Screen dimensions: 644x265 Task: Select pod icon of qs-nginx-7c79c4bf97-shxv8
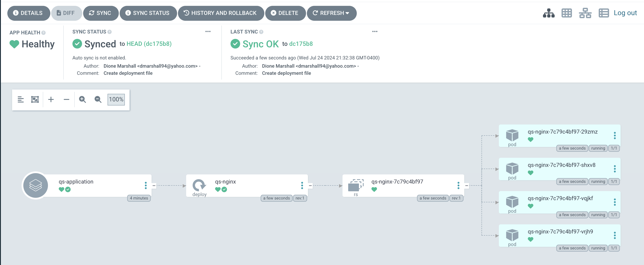512,169
